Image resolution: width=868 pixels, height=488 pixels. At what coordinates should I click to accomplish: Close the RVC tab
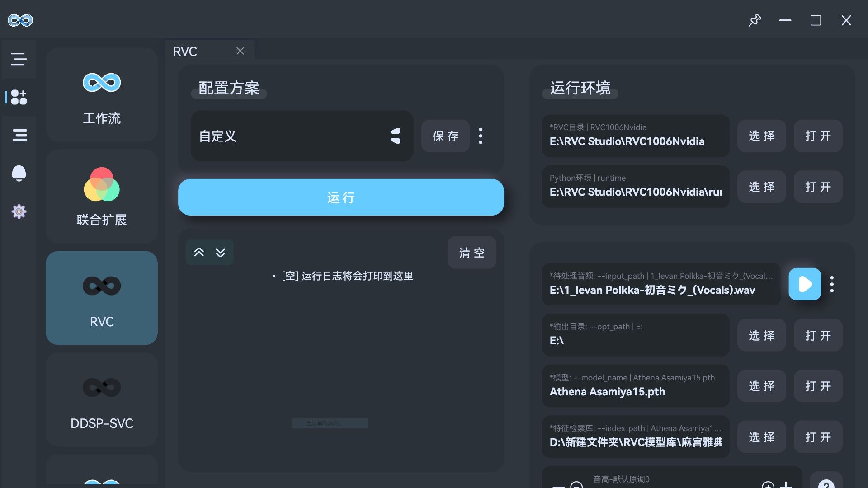(x=240, y=51)
